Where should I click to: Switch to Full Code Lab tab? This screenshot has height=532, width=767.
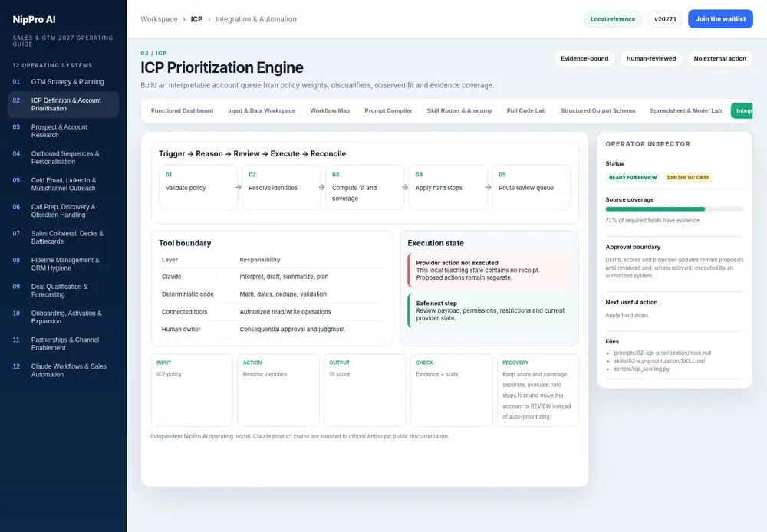(x=526, y=110)
